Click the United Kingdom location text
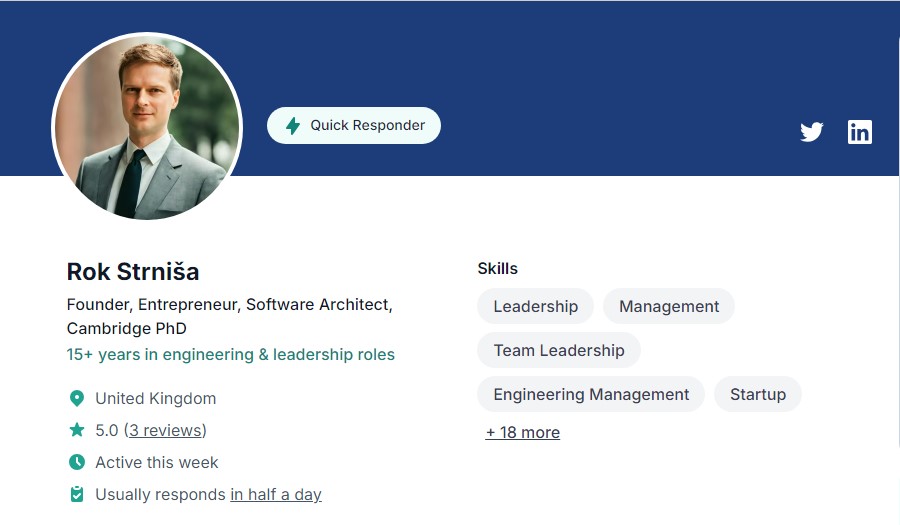This screenshot has width=900, height=525. point(156,398)
